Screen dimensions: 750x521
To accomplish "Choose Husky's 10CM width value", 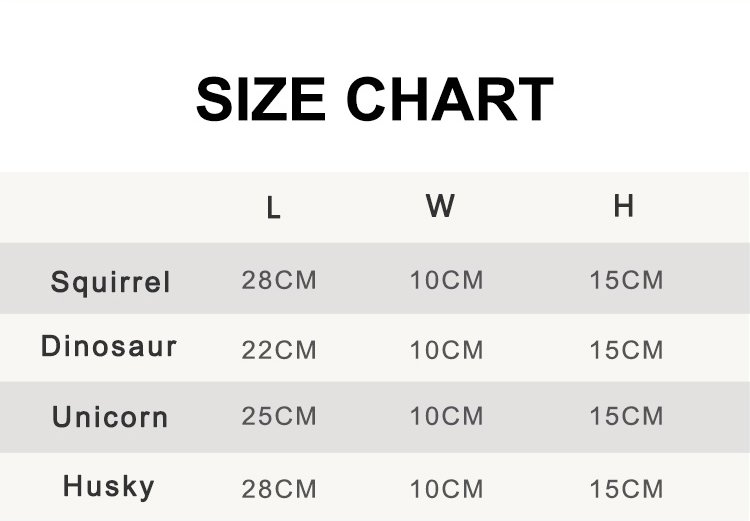I will coord(447,490).
